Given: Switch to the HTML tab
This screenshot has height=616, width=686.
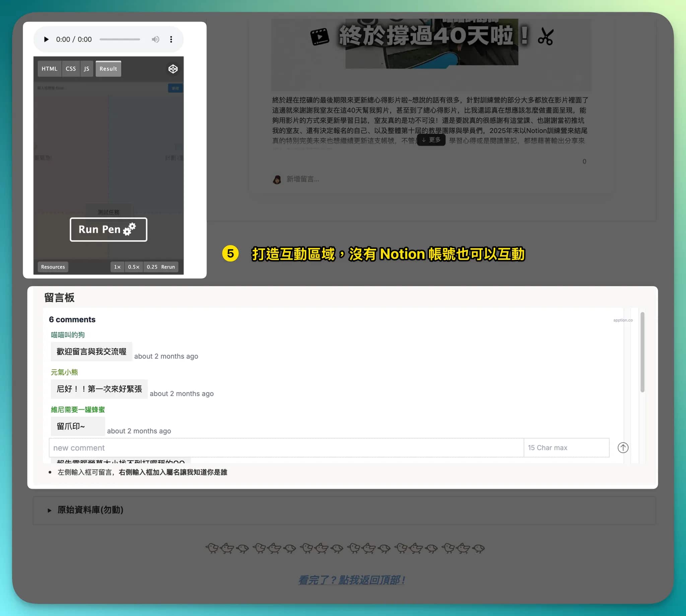Looking at the screenshot, I should [x=49, y=69].
